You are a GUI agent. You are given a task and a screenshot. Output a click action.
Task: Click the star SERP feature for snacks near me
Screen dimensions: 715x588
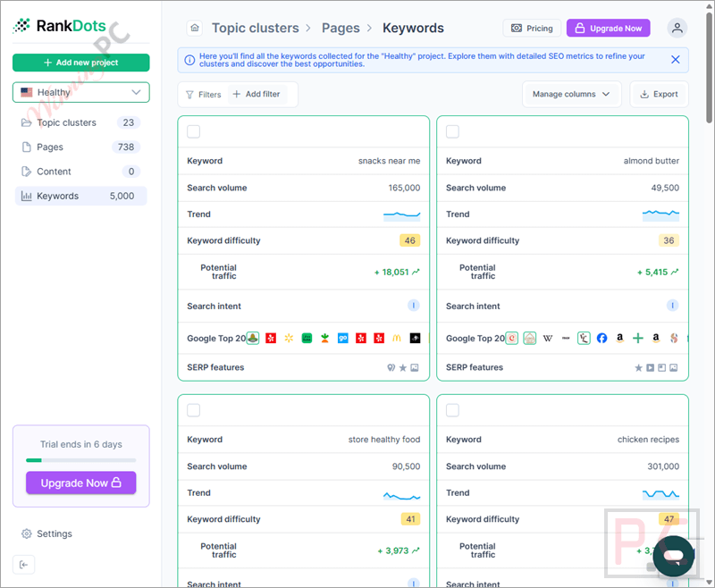pos(403,368)
